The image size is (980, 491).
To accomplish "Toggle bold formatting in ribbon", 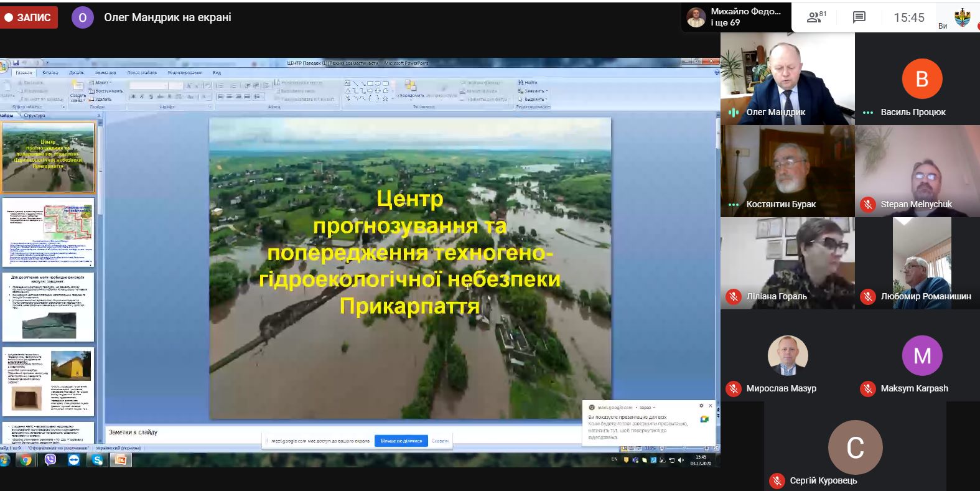I will click(133, 96).
